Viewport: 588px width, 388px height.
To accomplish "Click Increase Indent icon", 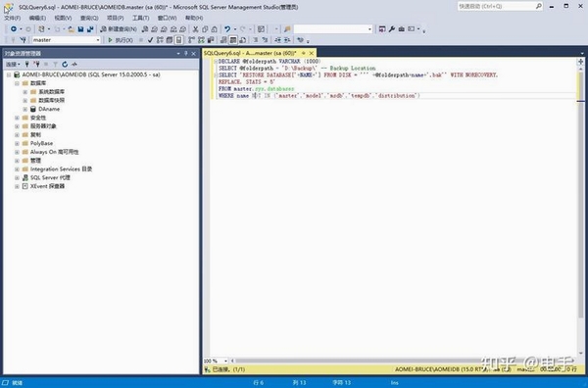I will [x=287, y=40].
